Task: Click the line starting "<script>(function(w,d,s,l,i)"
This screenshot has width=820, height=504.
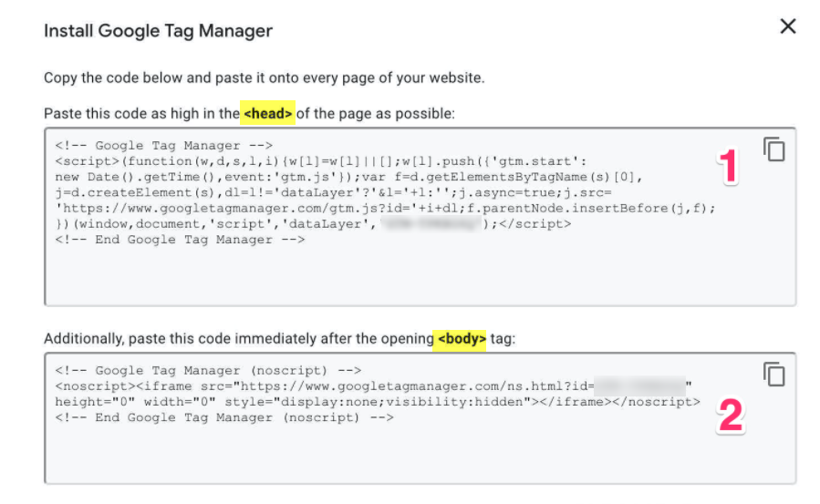Action: pos(321,161)
